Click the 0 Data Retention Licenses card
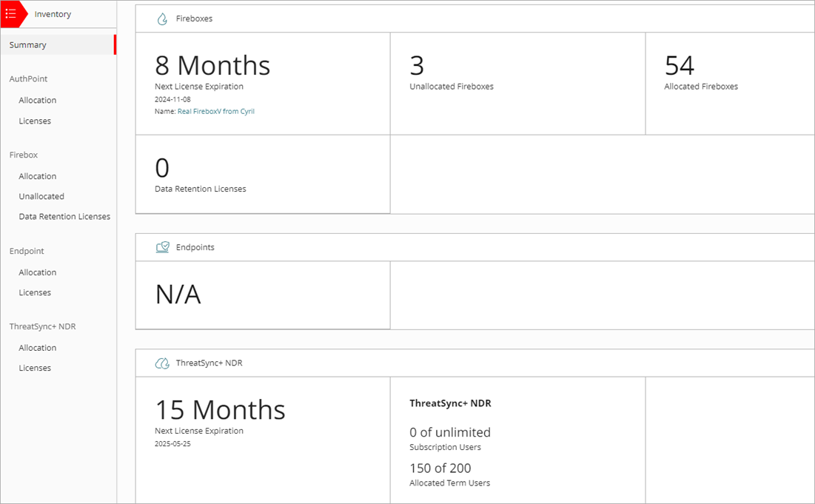Image resolution: width=815 pixels, height=504 pixels. pyautogui.click(x=262, y=173)
